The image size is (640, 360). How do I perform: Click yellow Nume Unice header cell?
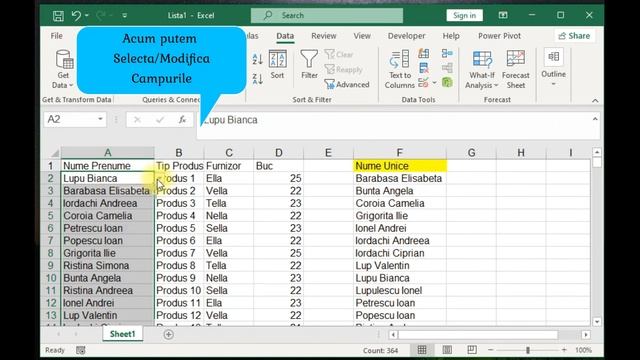tap(400, 166)
